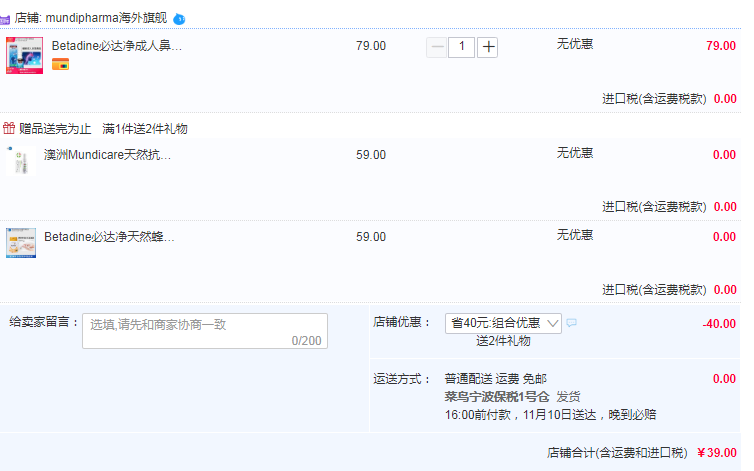Image resolution: width=754 pixels, height=471 pixels.
Task: Click the 满1件送2件礼物 promotion text
Action: pyautogui.click(x=145, y=128)
